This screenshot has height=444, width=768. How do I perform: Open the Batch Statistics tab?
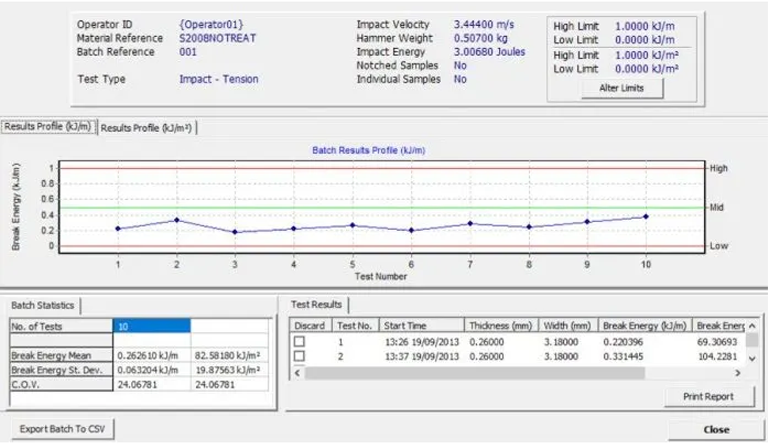pos(46,304)
